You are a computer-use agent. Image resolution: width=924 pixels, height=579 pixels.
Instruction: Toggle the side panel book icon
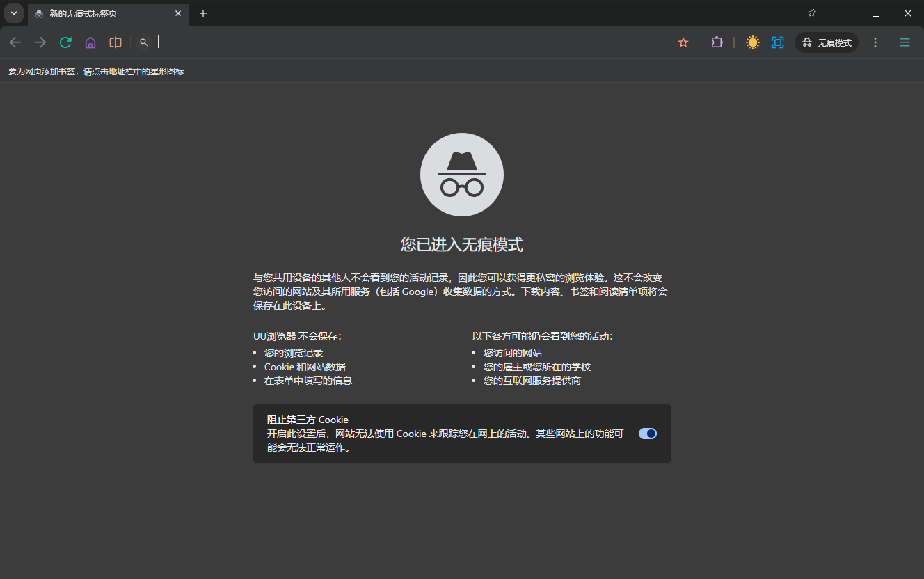click(x=115, y=42)
